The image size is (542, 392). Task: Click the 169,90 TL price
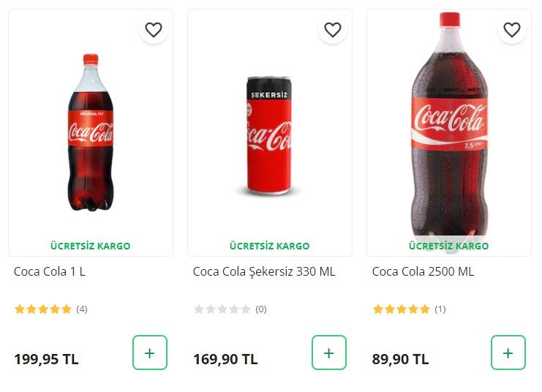225,359
